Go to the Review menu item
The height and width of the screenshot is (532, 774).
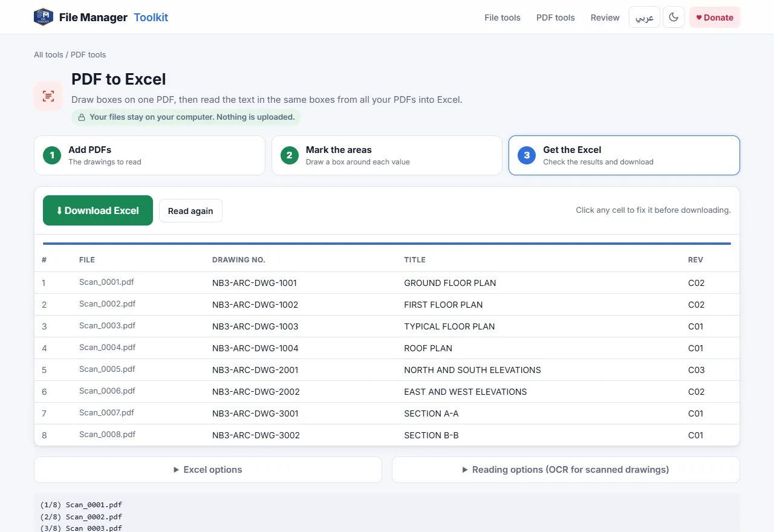pyautogui.click(x=605, y=18)
